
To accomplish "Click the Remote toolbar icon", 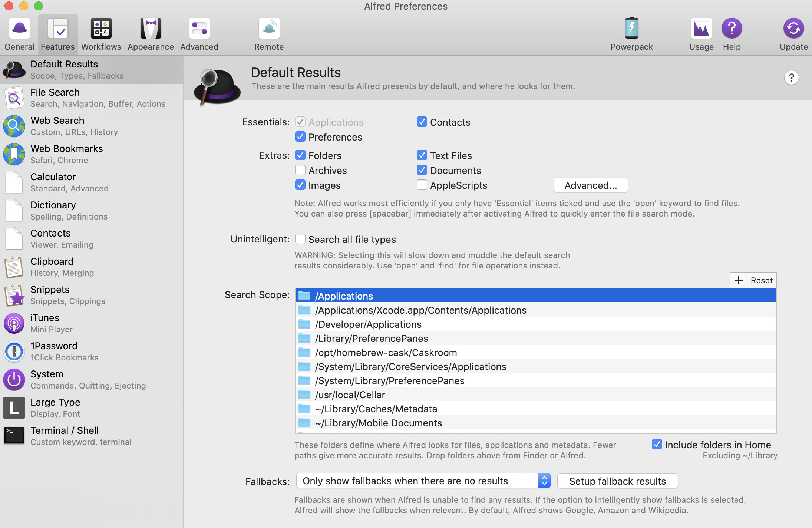I will (x=269, y=29).
